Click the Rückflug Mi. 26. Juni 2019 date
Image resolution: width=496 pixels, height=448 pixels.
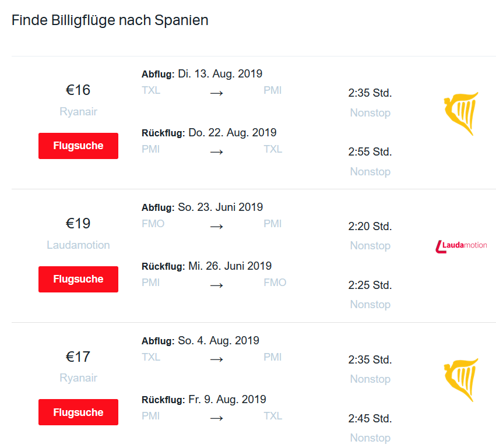230,266
